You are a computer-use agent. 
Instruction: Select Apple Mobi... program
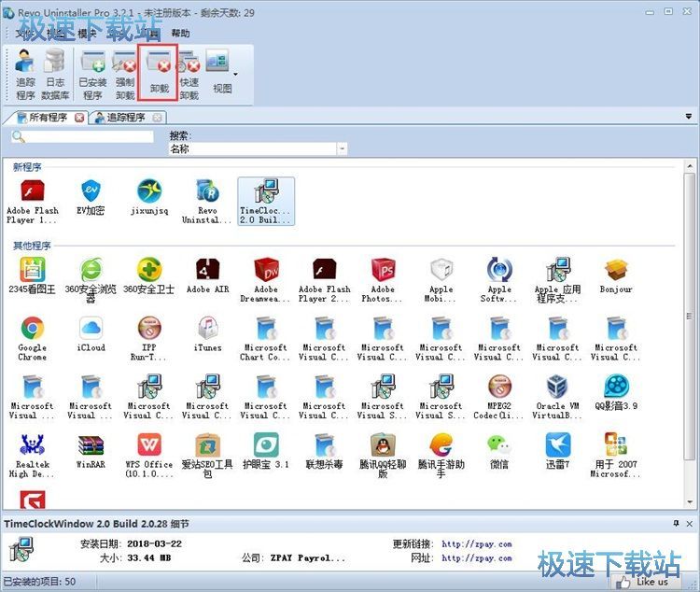(x=441, y=280)
